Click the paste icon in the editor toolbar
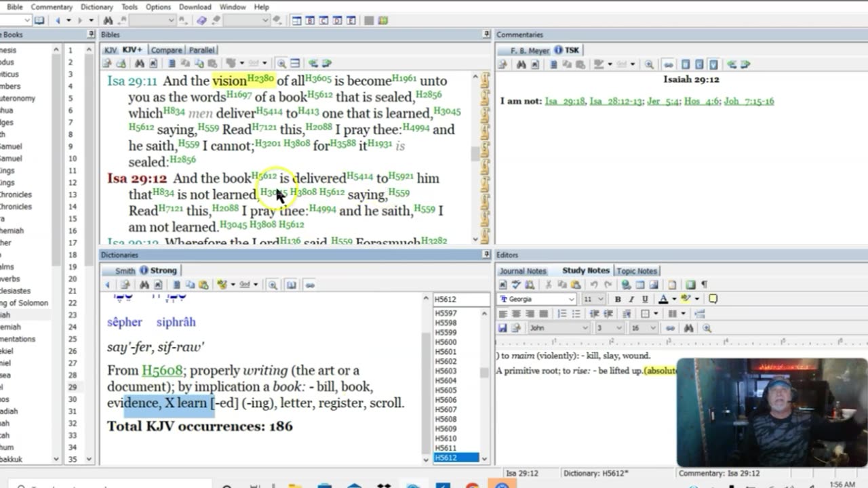868x488 pixels. tap(576, 285)
